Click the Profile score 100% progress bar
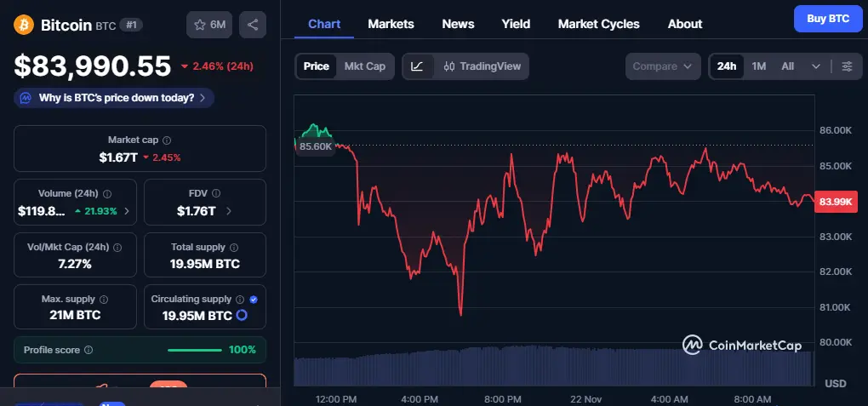Image resolution: width=868 pixels, height=406 pixels. (195, 350)
